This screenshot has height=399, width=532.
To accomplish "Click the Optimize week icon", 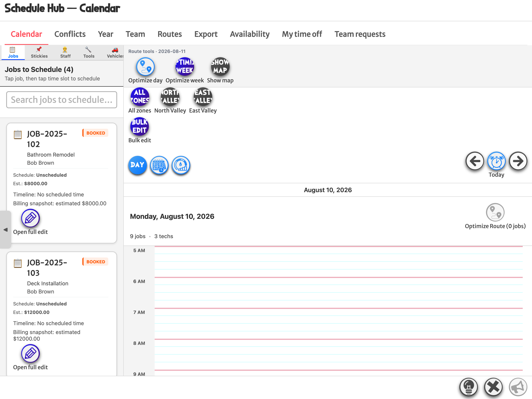I will click(x=184, y=67).
